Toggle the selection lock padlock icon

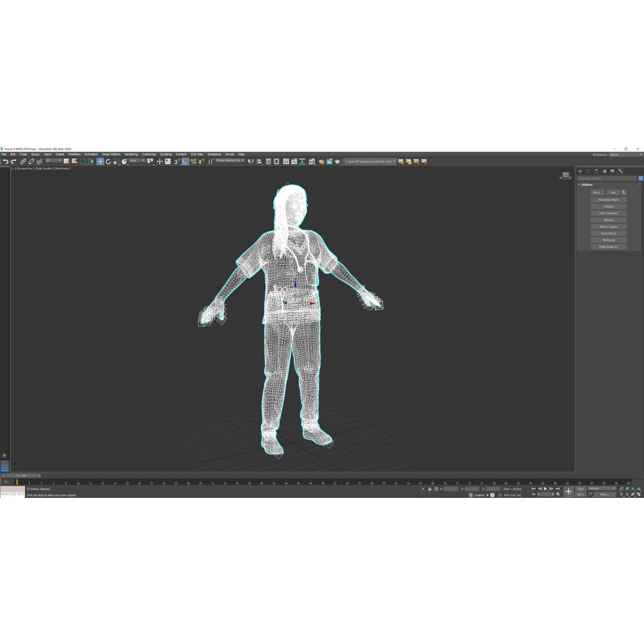[x=429, y=489]
